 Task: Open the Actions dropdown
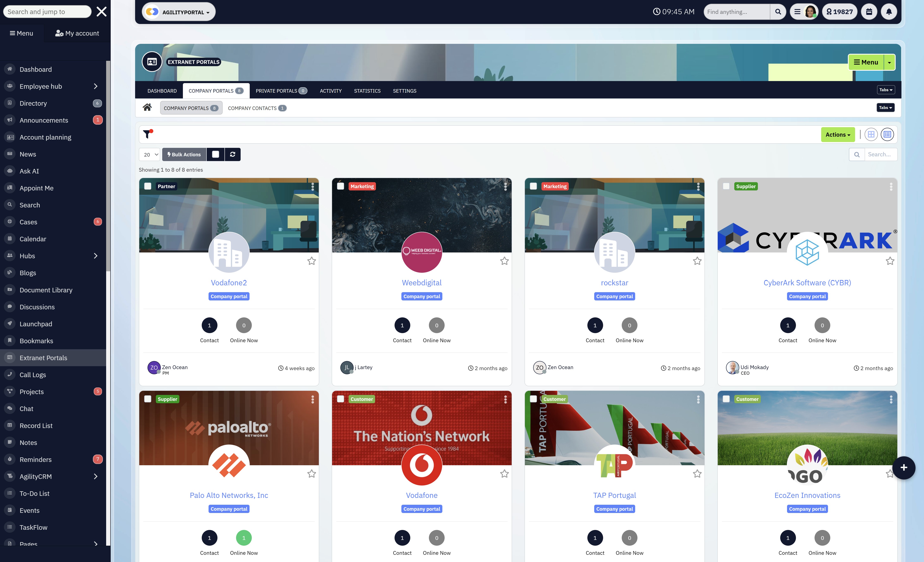click(x=838, y=134)
